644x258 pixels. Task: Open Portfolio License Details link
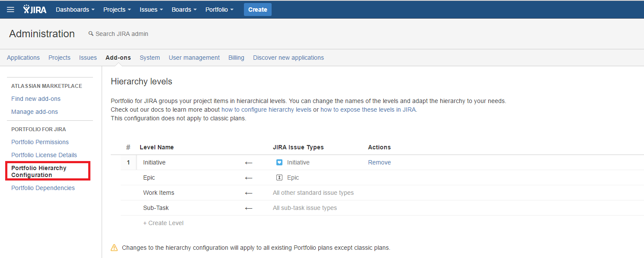(44, 155)
